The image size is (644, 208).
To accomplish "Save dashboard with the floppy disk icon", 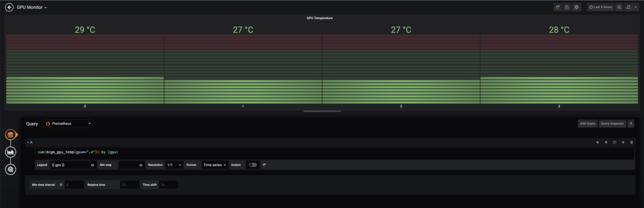I will [567, 7].
